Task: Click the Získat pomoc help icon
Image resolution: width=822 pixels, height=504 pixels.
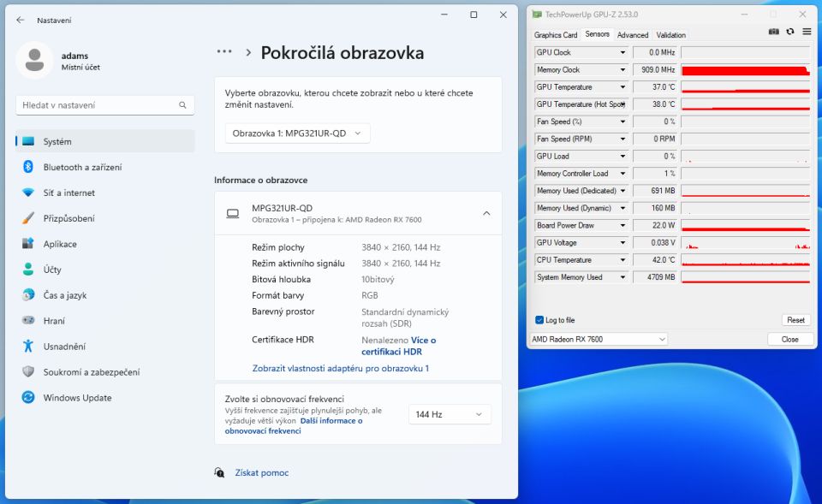Action: pos(219,472)
